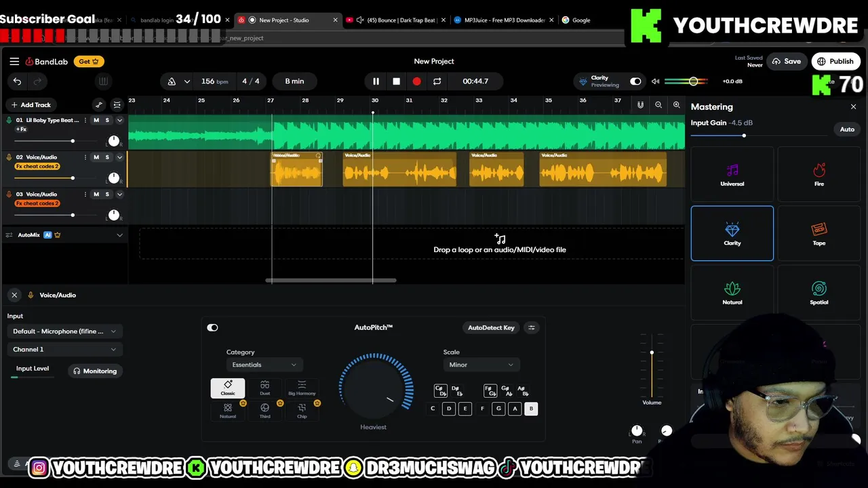Start recording with the red record button

click(416, 81)
